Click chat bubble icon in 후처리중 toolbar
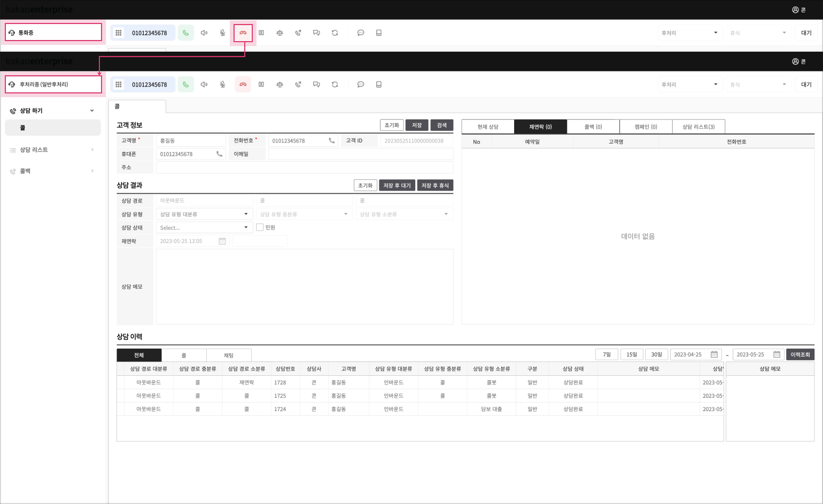The height and width of the screenshot is (504, 823). point(361,84)
